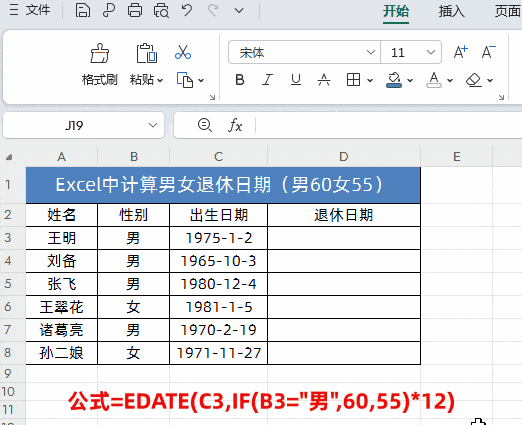522x425 pixels.
Task: Select column B header
Action: tap(134, 156)
